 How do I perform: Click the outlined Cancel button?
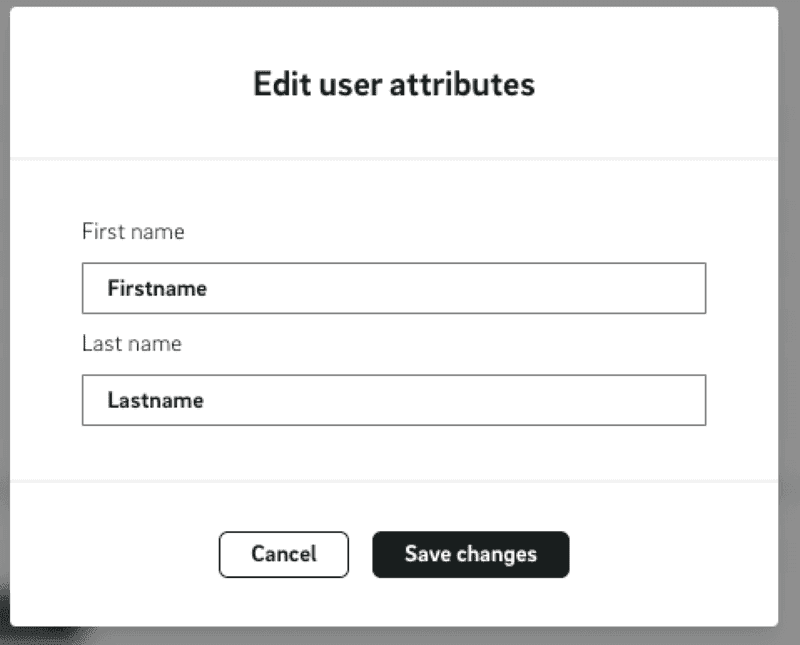(x=283, y=554)
